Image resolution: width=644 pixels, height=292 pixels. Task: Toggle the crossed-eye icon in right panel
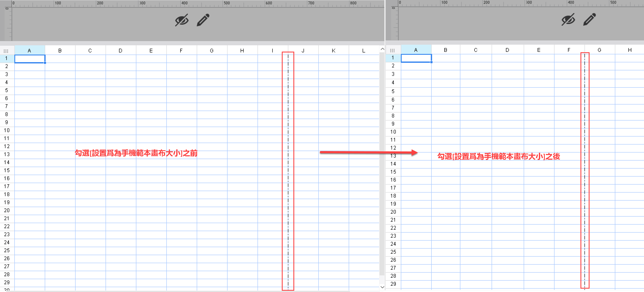[568, 19]
